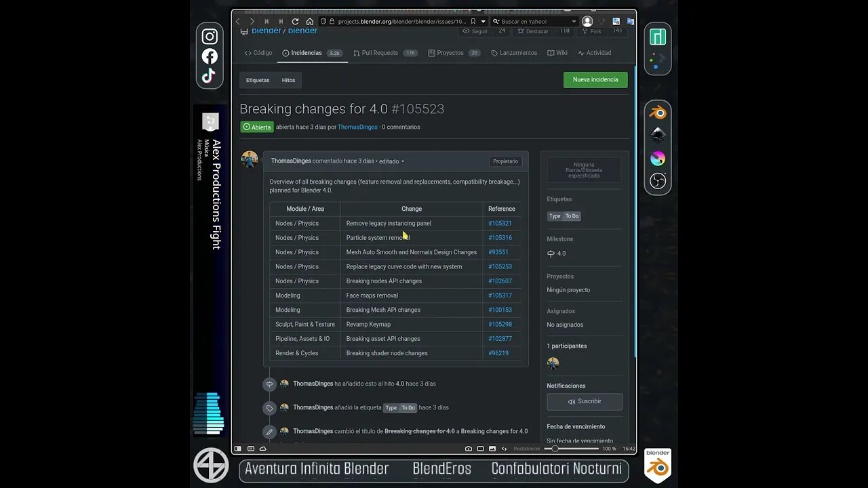Screen dimensions: 868x488
Task: Switch to the Proyectos tab
Action: tap(454, 53)
